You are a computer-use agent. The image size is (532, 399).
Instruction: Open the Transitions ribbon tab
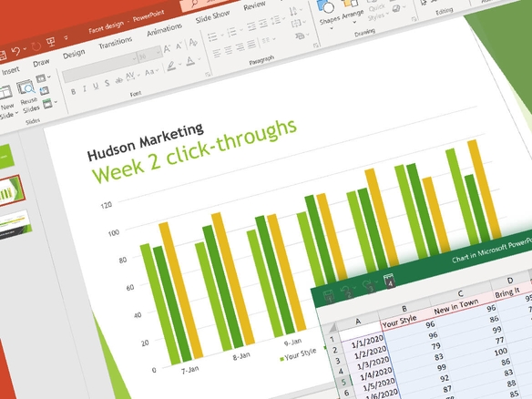(116, 43)
